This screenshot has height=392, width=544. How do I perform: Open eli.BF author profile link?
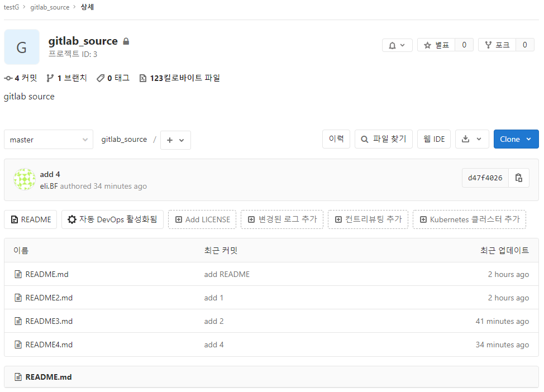coord(49,187)
